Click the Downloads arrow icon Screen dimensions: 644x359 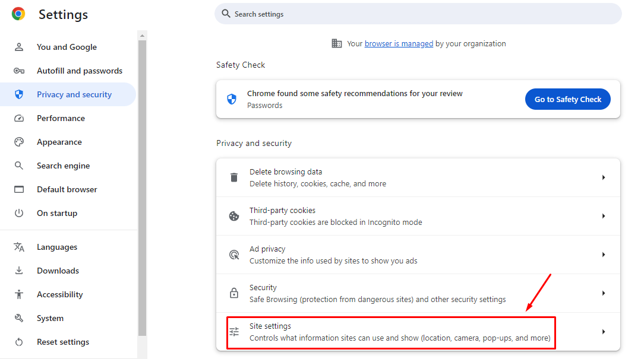pyautogui.click(x=19, y=271)
